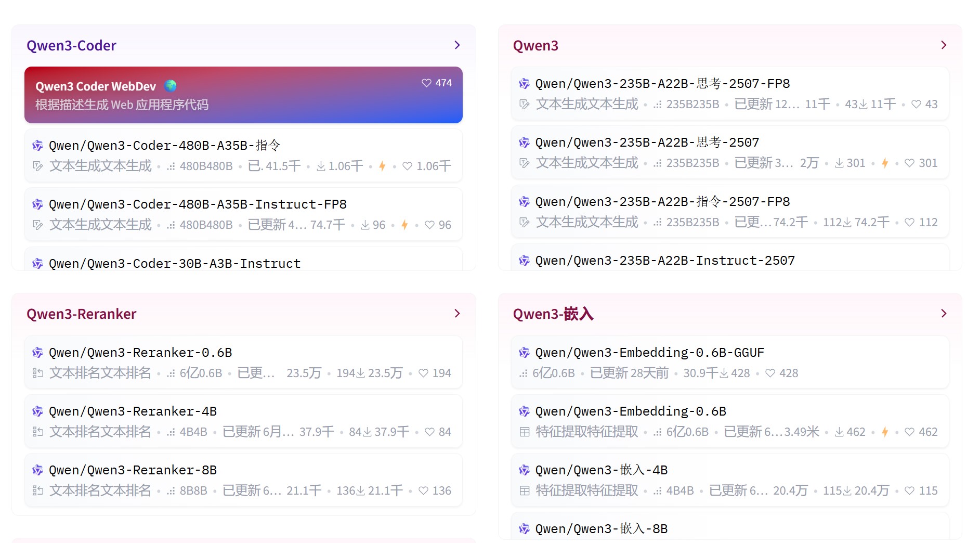Click download icon beside 1.06千 on Coder-480B-A35B-指令 row

(321, 166)
